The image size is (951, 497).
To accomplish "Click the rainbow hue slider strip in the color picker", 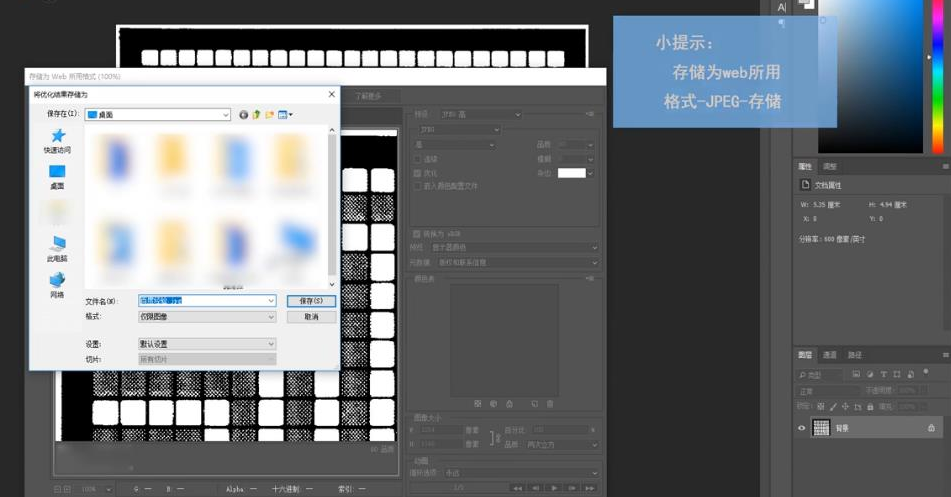I will (x=938, y=76).
